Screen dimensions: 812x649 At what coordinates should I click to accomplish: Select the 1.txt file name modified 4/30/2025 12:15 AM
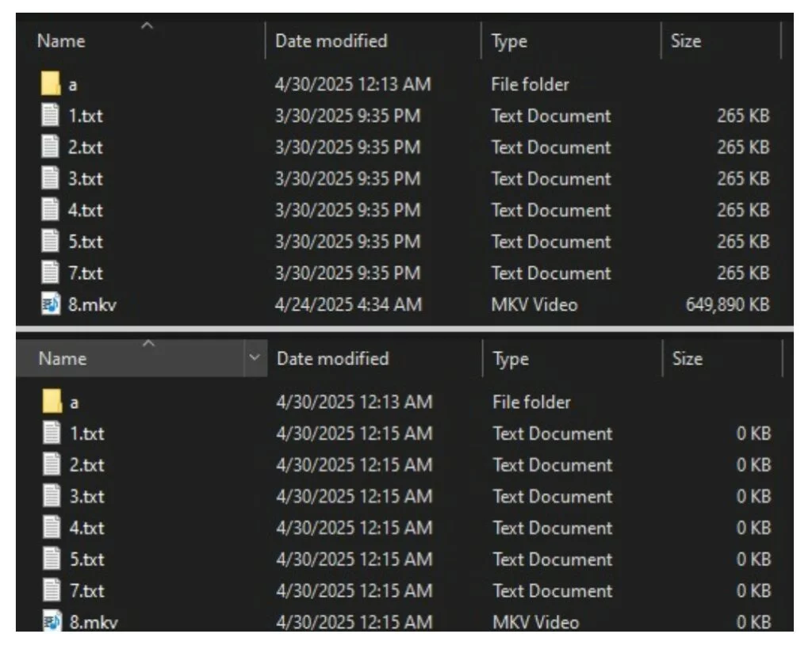pos(87,433)
